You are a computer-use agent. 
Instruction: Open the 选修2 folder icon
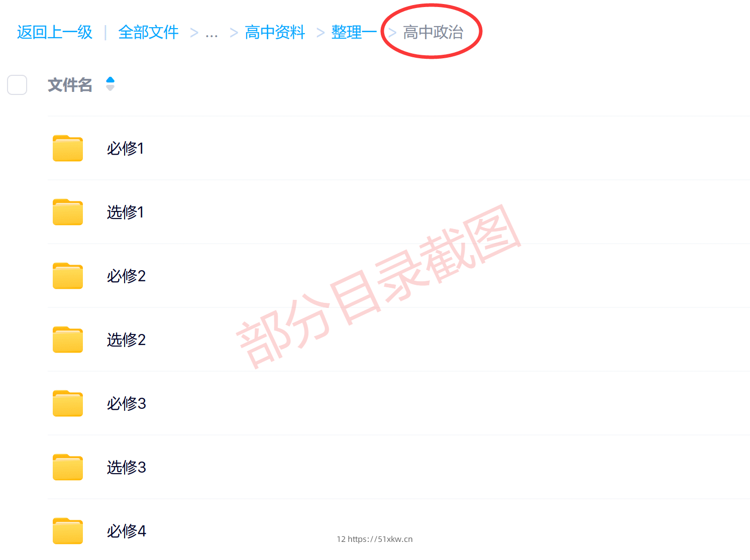click(68, 340)
